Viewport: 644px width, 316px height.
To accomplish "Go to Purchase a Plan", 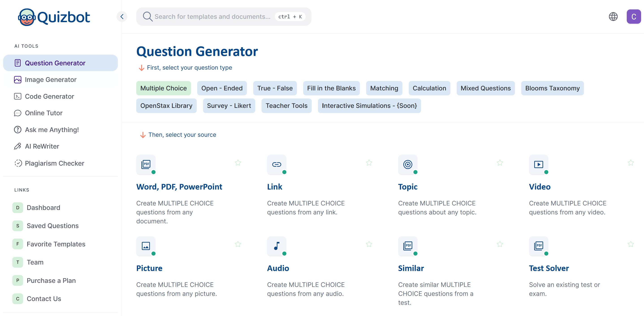I will tap(51, 281).
